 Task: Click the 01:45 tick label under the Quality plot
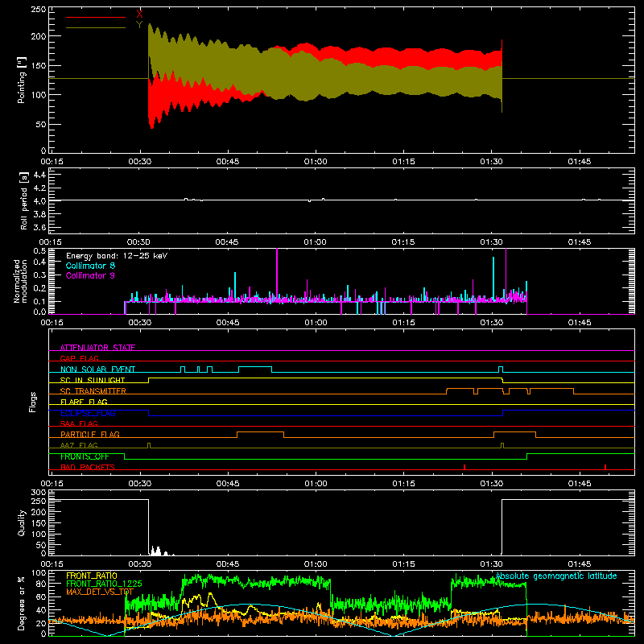(x=579, y=564)
